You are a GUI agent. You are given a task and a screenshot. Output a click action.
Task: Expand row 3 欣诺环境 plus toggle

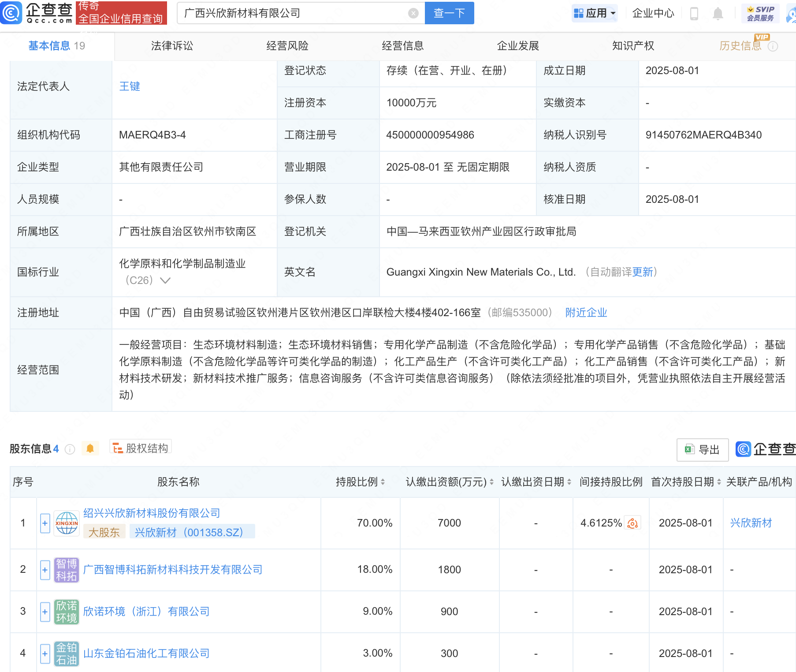(45, 612)
